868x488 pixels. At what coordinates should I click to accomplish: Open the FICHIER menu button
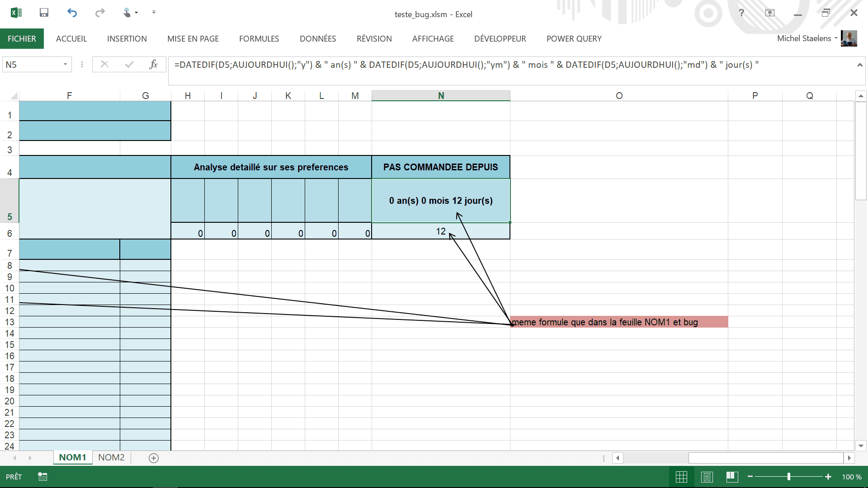coord(22,39)
